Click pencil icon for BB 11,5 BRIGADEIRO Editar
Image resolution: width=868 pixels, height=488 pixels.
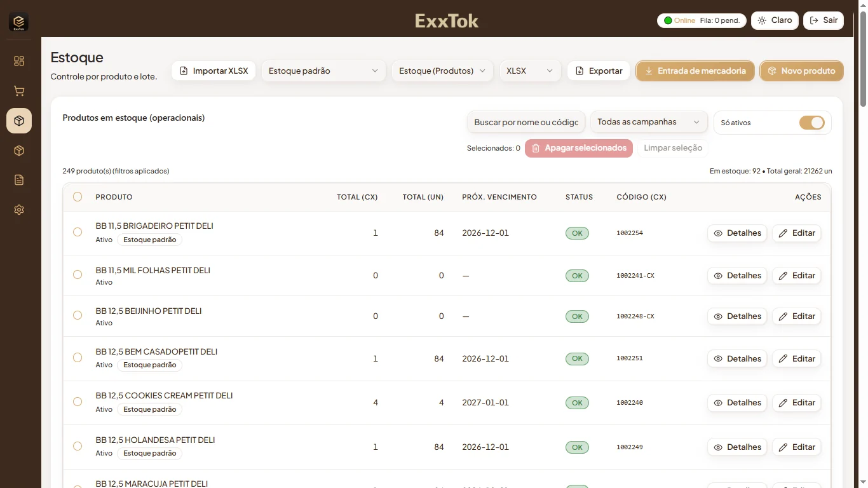coord(783,233)
